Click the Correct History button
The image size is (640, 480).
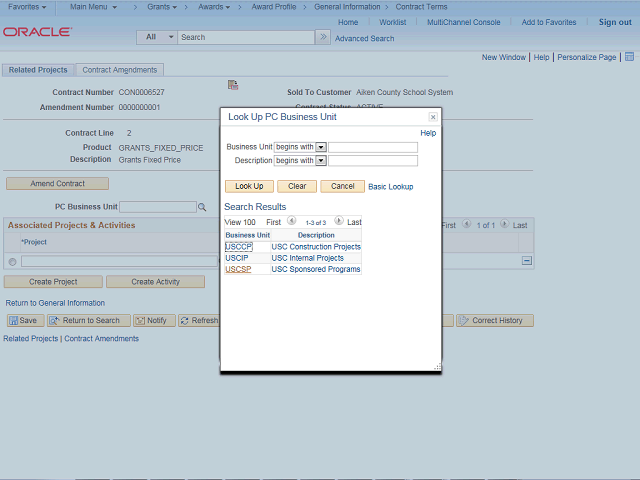(495, 320)
